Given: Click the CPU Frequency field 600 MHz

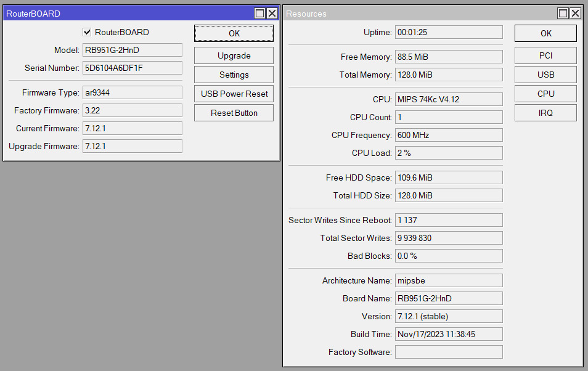Looking at the screenshot, I should [449, 135].
